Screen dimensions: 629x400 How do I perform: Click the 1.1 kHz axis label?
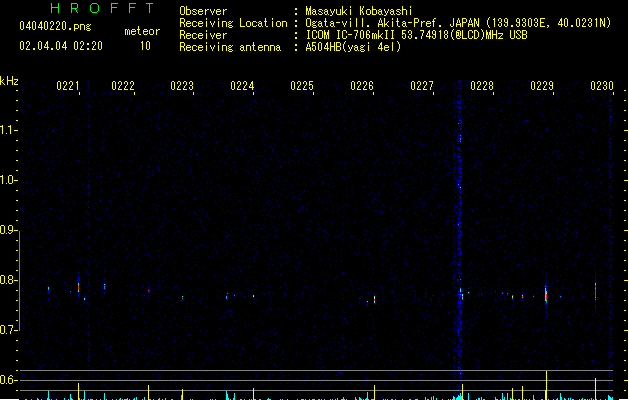(8, 130)
